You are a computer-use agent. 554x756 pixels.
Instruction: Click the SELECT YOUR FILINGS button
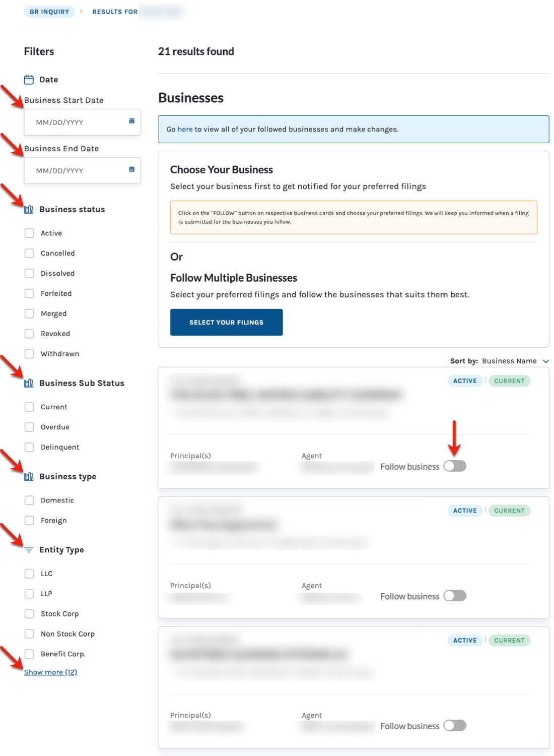pos(227,322)
